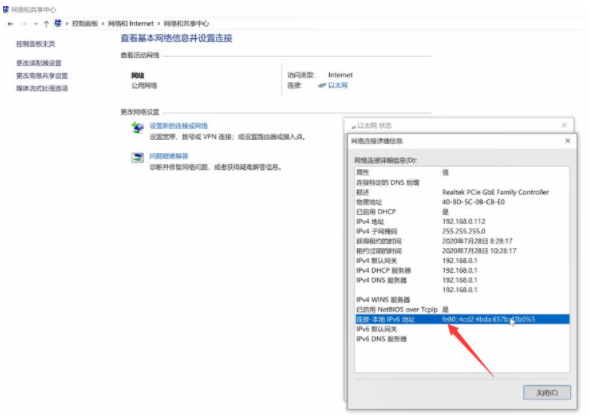
Task: Click the back arrow navigation icon
Action: point(11,24)
